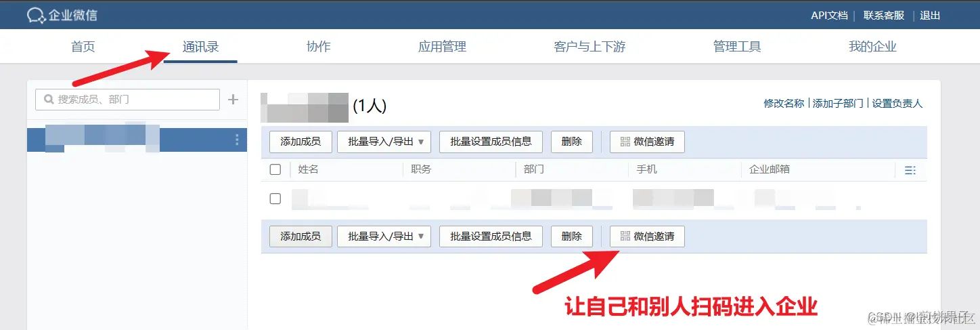Click the upper 添加成员 button
980x330 pixels.
[x=300, y=142]
